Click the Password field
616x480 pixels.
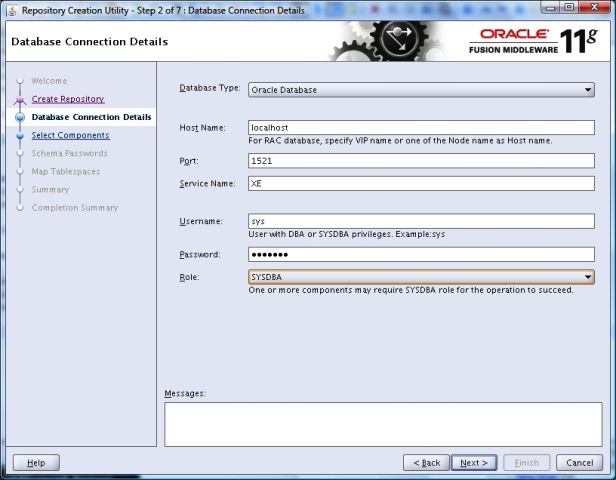(421, 255)
